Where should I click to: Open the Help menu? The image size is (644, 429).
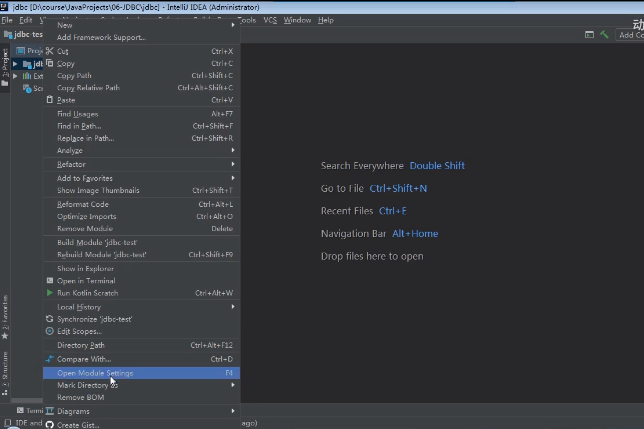point(326,20)
